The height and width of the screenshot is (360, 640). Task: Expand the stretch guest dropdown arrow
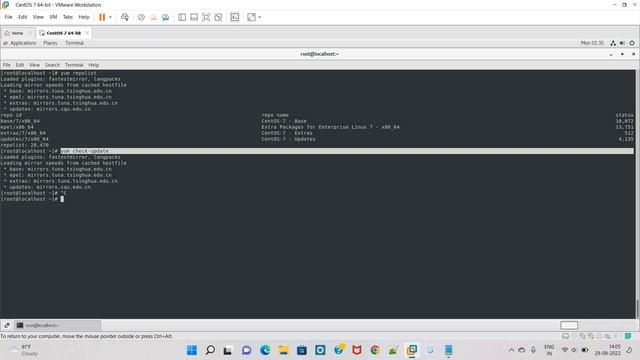(x=260, y=17)
